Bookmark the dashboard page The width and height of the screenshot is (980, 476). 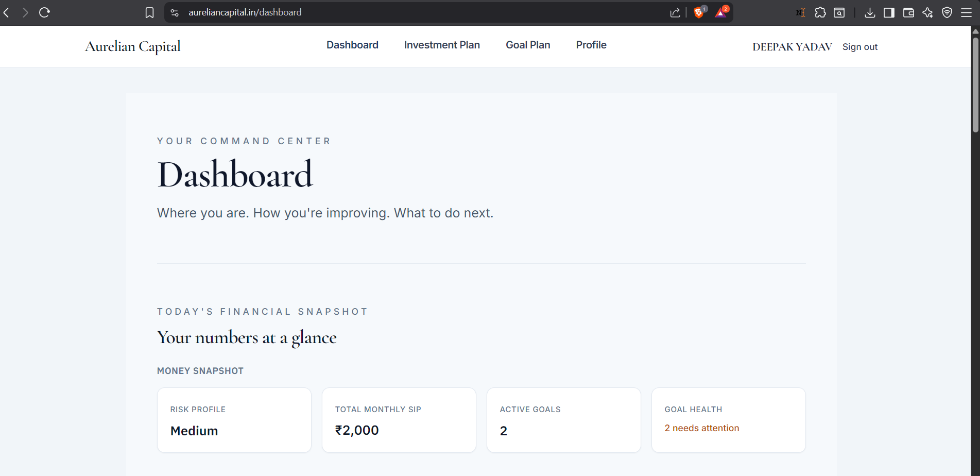coord(149,12)
